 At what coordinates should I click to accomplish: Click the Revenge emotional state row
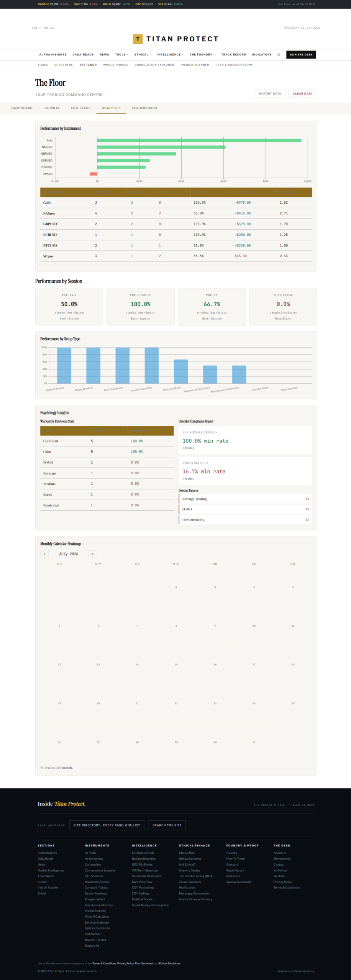[x=107, y=473]
